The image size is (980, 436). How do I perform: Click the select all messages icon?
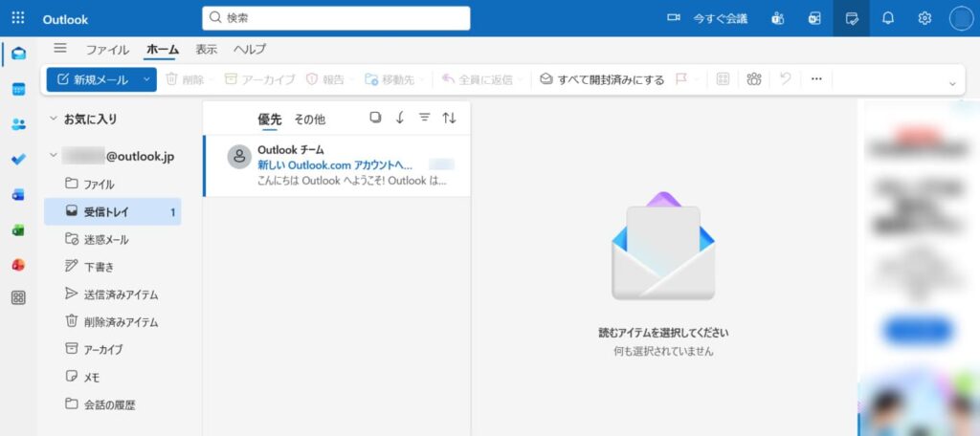click(x=375, y=118)
